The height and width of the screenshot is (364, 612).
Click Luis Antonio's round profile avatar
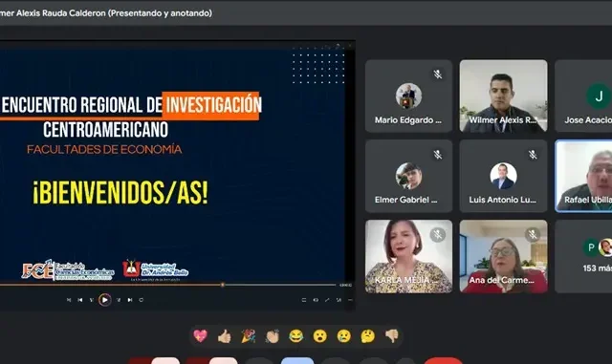click(504, 176)
